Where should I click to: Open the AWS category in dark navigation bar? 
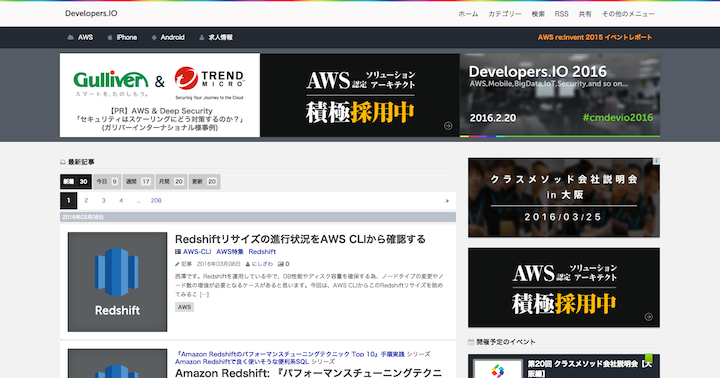(80, 37)
